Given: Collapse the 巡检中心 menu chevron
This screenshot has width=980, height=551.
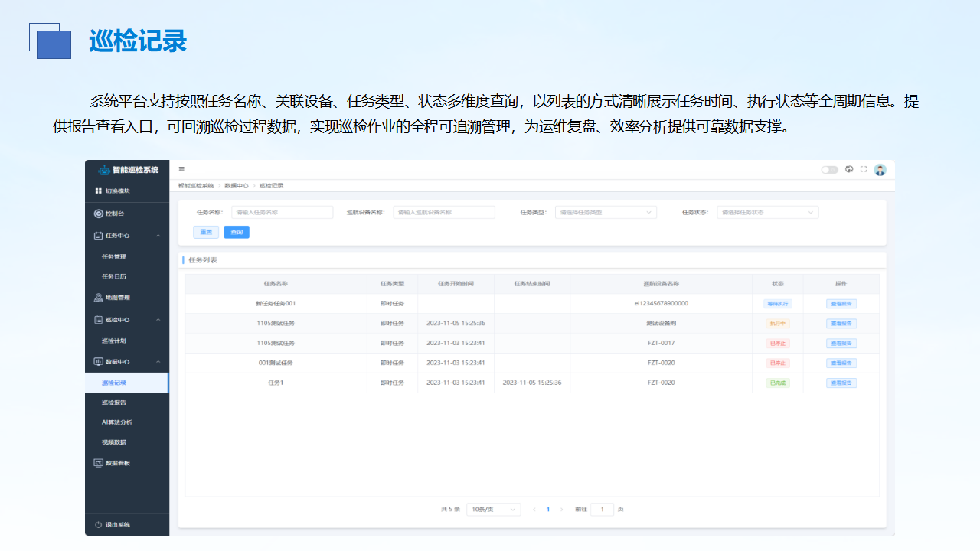Looking at the screenshot, I should (158, 320).
